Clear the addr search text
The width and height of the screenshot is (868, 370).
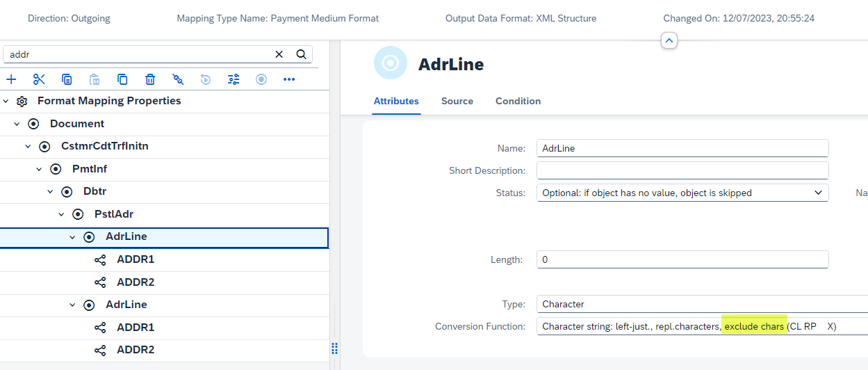pos(279,54)
